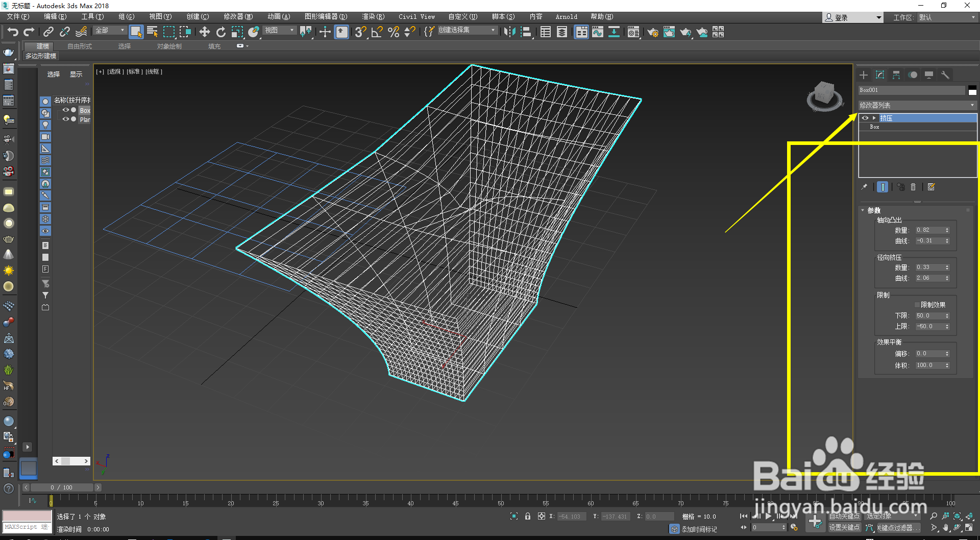Viewport: 980px width, 540px height.
Task: Toggle Angle Snap in the toolbar
Action: [377, 32]
